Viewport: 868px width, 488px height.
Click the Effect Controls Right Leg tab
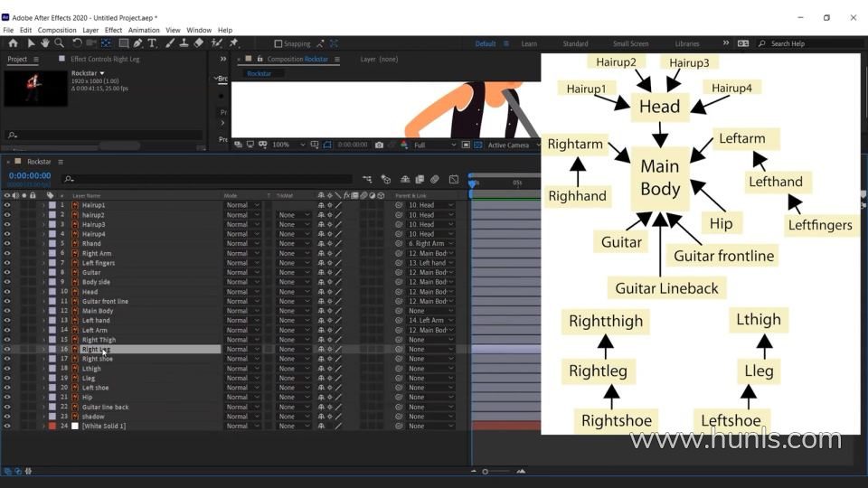105,59
